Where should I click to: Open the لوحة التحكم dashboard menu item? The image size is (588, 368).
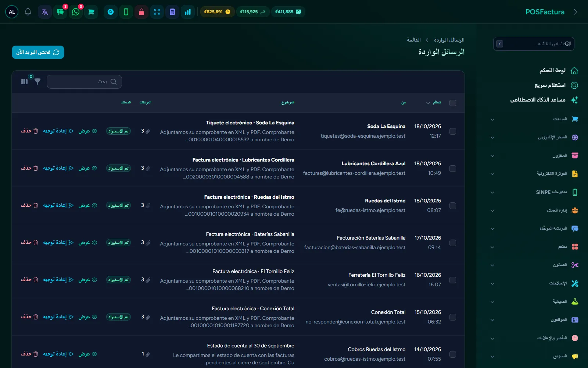559,70
